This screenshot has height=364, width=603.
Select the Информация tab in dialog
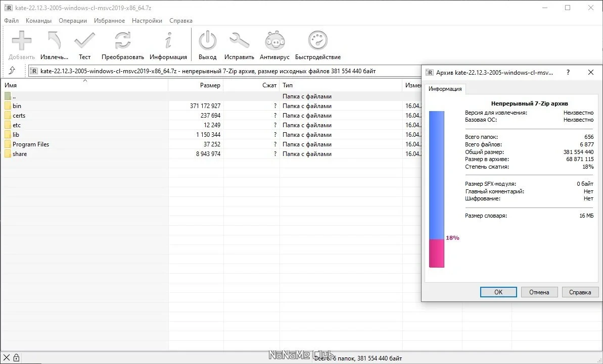pos(445,89)
